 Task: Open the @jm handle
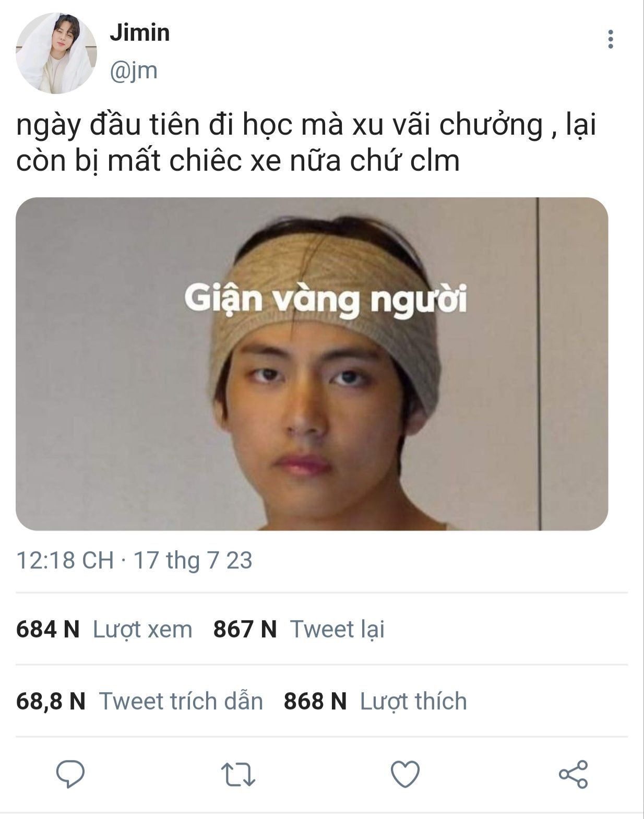(134, 70)
